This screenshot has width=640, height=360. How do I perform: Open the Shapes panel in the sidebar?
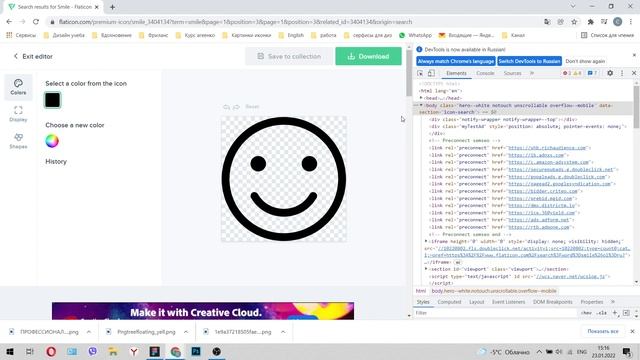coord(18,141)
